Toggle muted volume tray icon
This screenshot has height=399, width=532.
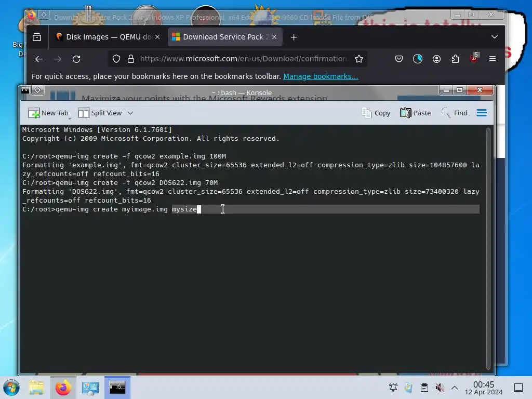pos(440,388)
